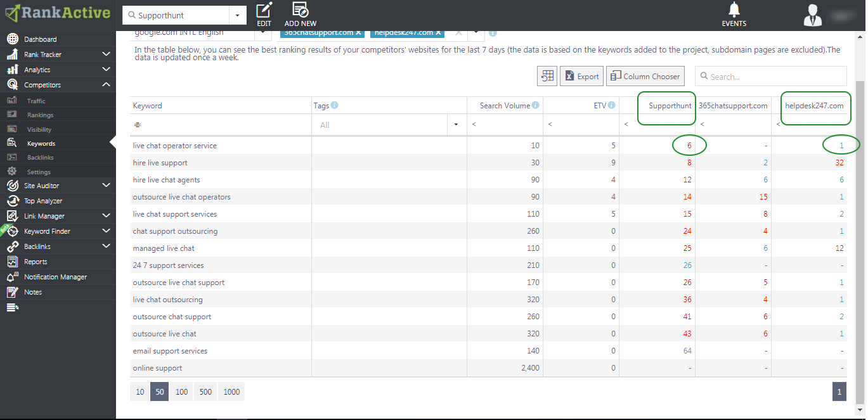This screenshot has width=868, height=420.
Task: Expand the Link Manager menu chevron
Action: 106,216
